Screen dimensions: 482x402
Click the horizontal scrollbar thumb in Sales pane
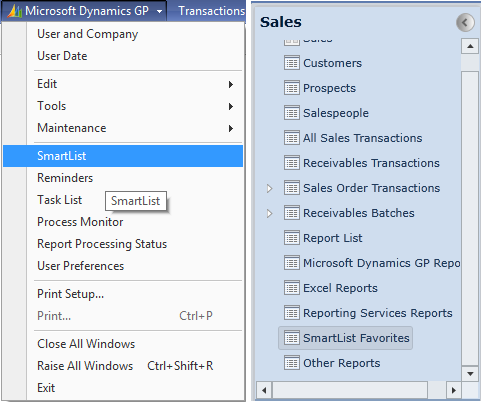point(350,390)
